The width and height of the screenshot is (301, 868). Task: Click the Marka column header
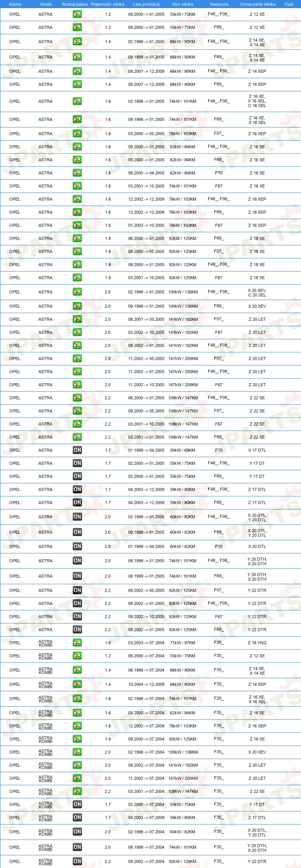[x=15, y=4]
